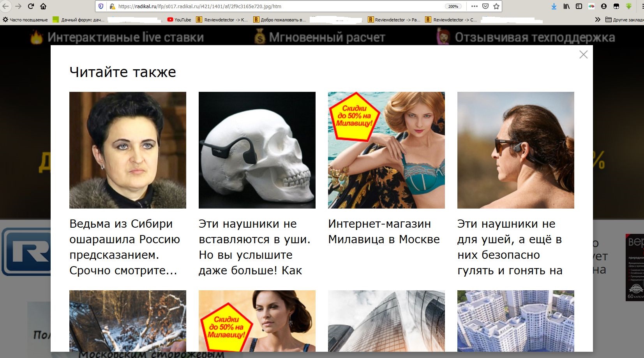Click the green download arrow extension
The image size is (644, 358).
pos(628,6)
